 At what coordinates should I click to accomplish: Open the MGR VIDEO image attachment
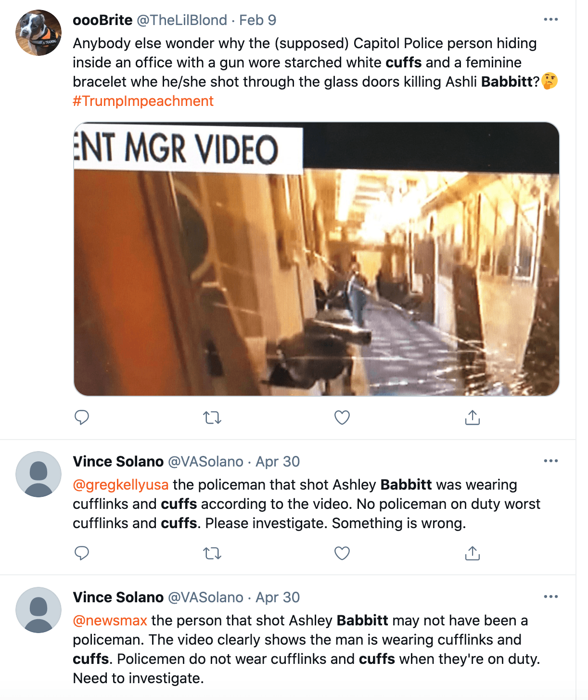(316, 259)
